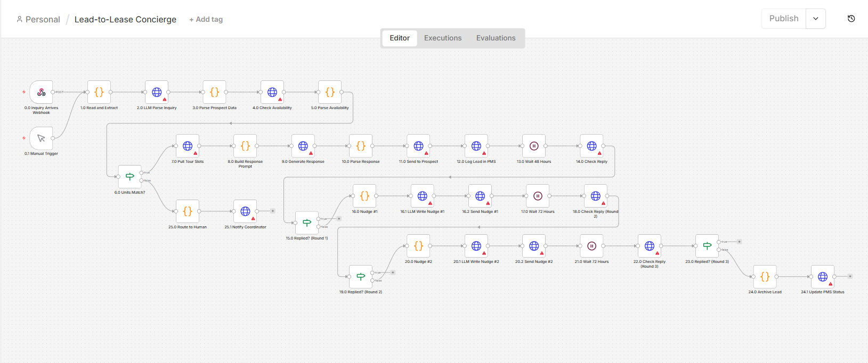868x363 pixels.
Task: Select the 14.0 Check Reply node
Action: click(x=591, y=146)
